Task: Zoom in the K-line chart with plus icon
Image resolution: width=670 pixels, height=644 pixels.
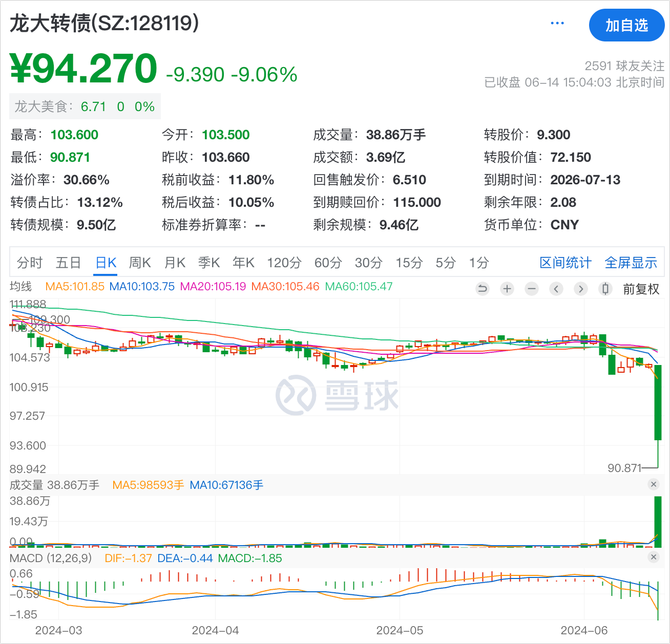Action: click(x=507, y=289)
